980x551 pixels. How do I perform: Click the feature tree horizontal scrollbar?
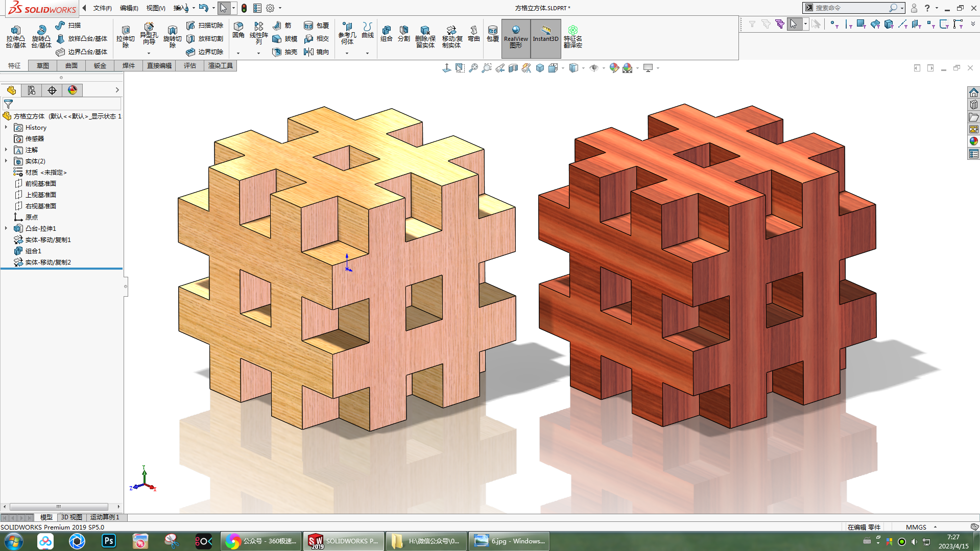(x=59, y=507)
